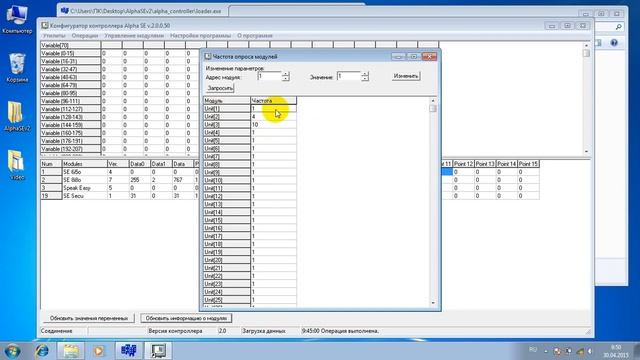Open the О программе menu

255,36
